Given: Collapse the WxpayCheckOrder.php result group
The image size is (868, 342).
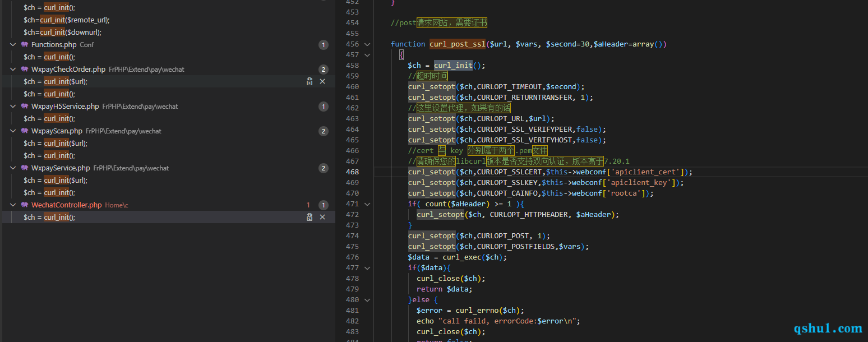Looking at the screenshot, I should pos(13,69).
